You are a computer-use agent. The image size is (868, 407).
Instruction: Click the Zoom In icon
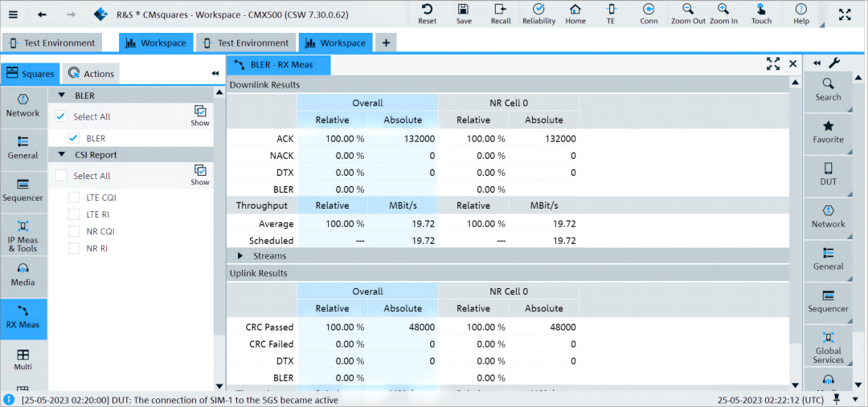(723, 13)
